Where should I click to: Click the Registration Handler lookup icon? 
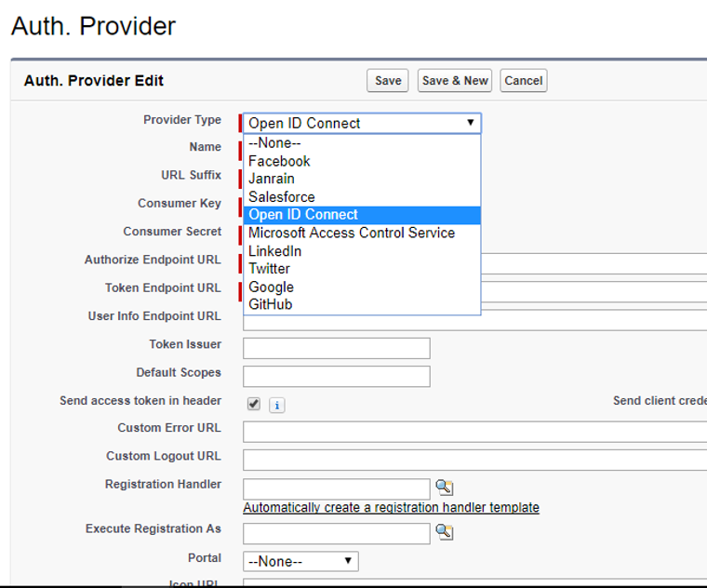444,488
